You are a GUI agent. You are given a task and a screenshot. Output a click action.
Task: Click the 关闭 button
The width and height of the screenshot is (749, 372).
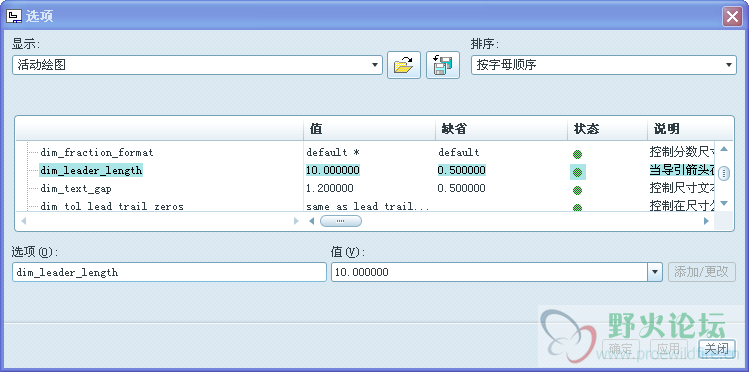click(x=717, y=349)
